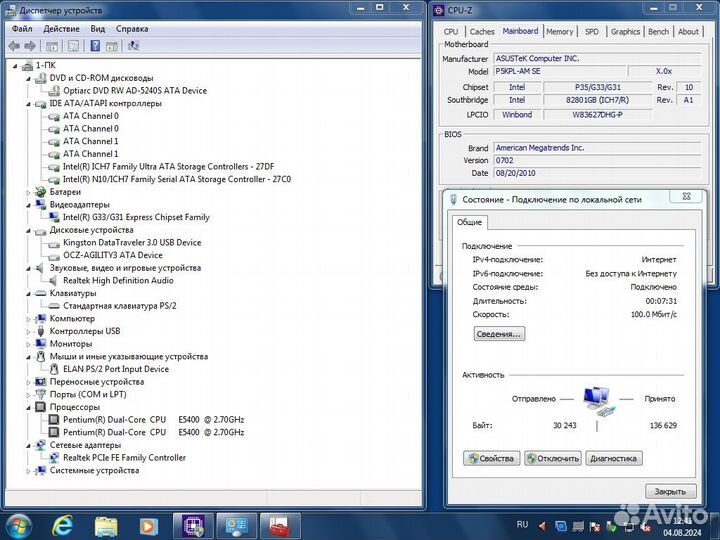Expand the Мониторы category
Viewport: 720px width, 540px height.
28,344
